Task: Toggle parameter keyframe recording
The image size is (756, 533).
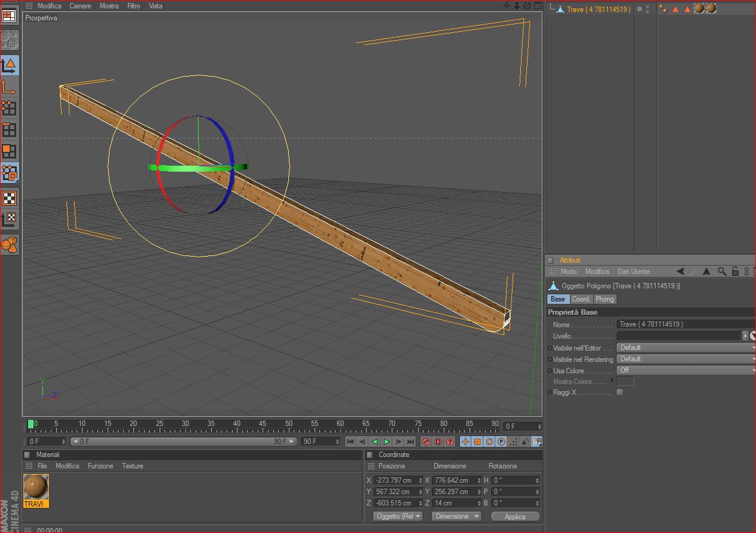Action: [x=501, y=441]
